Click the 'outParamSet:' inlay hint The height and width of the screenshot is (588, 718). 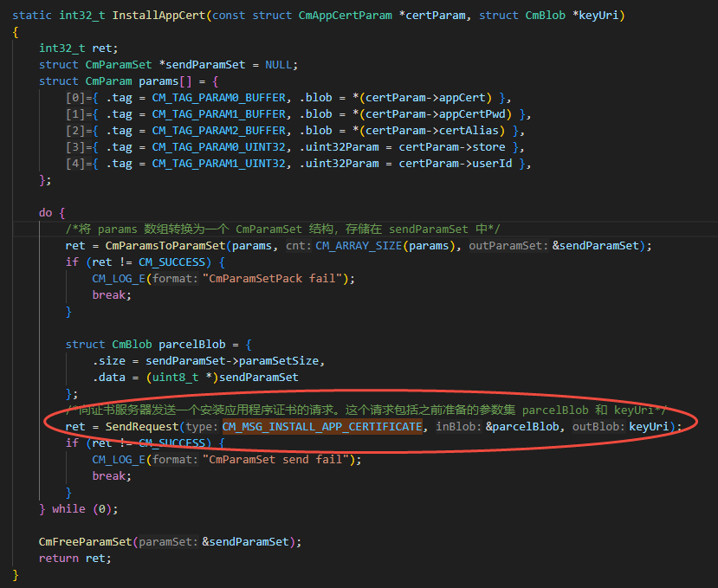pyautogui.click(x=508, y=246)
